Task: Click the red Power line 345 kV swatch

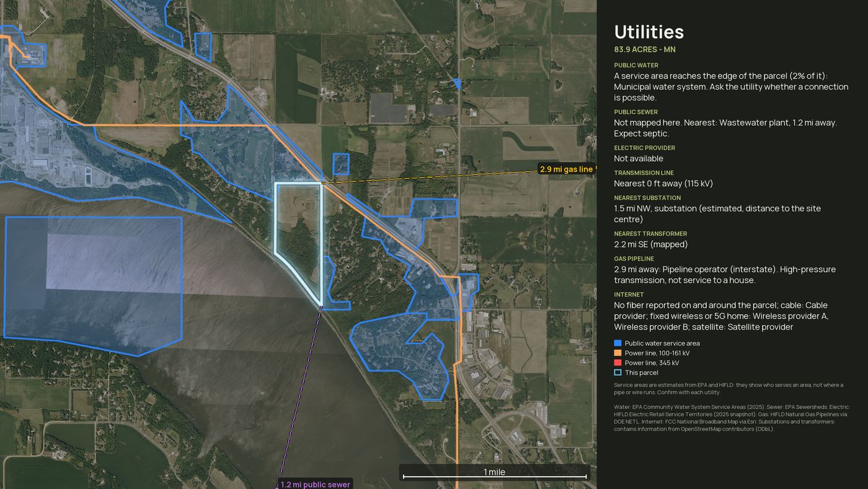Action: [x=618, y=363]
